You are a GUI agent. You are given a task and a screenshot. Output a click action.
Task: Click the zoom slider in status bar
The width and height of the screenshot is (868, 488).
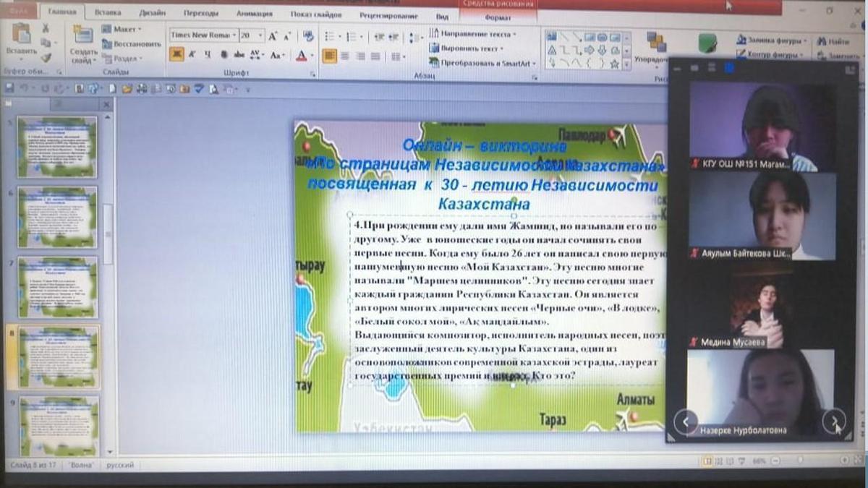[799, 461]
